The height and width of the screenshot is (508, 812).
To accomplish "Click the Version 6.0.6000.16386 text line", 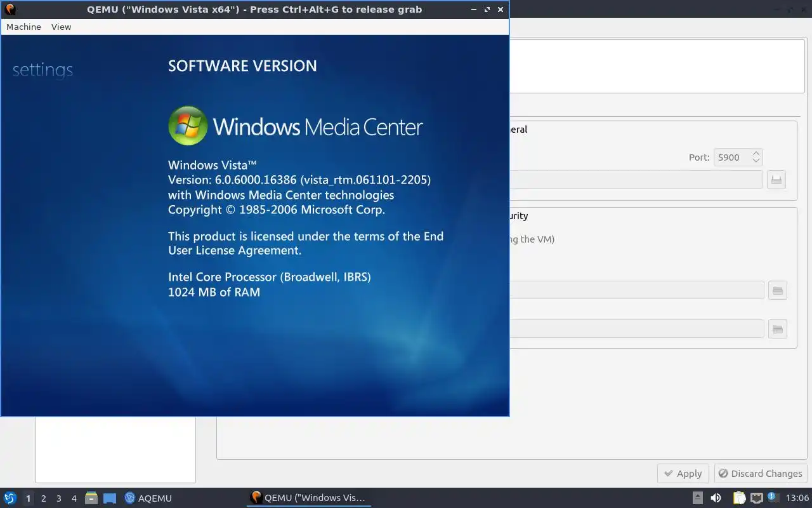I will click(299, 180).
